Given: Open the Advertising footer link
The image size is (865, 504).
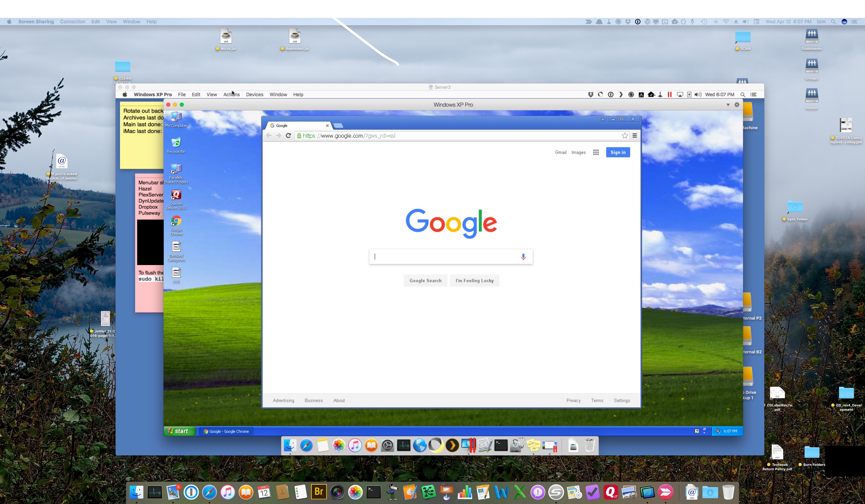Looking at the screenshot, I should pyautogui.click(x=283, y=401).
